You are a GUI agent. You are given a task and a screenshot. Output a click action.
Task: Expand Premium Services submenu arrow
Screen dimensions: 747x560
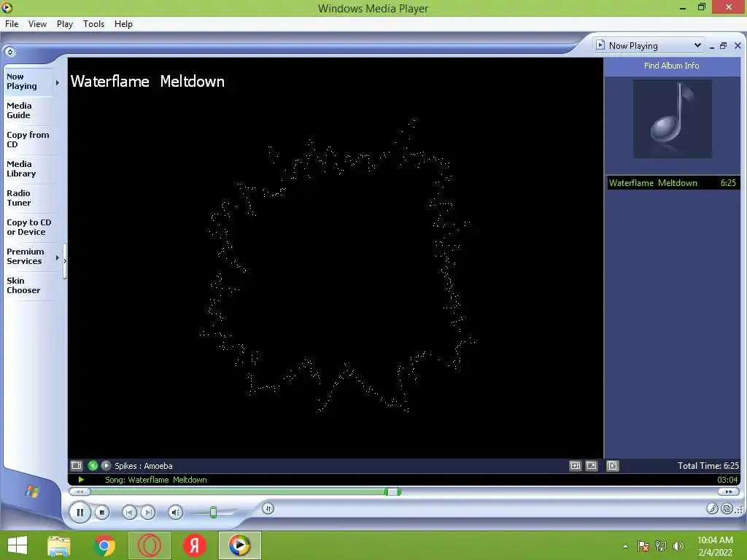tap(58, 257)
